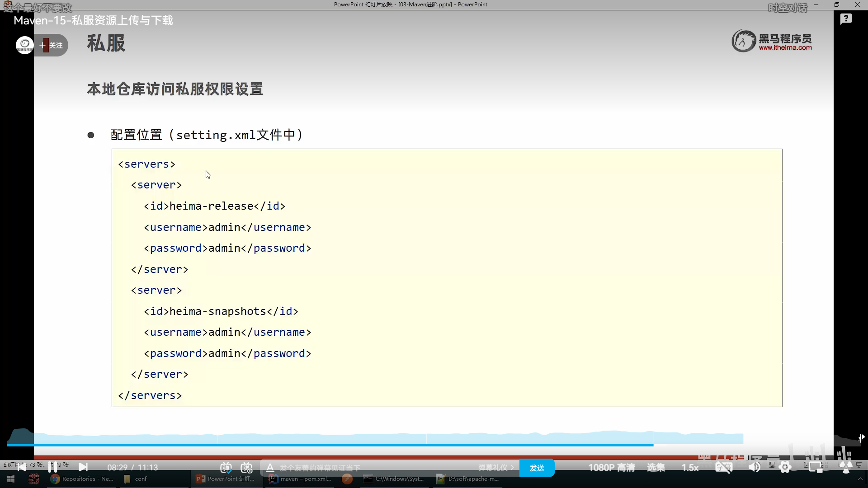Viewport: 868px width, 488px height.
Task: Mute the video volume
Action: pyautogui.click(x=754, y=468)
